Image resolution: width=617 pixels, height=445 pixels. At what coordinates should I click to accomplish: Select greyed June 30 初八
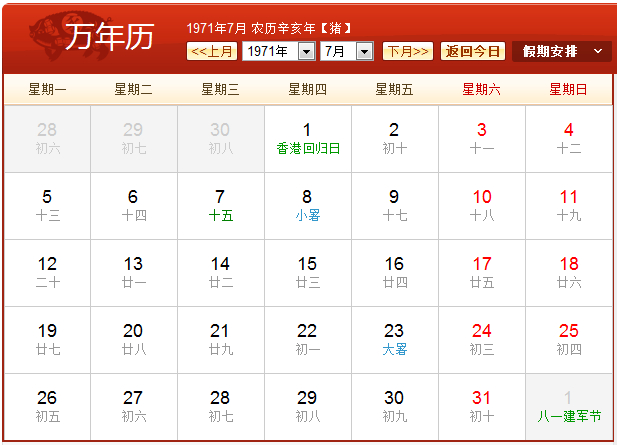click(x=221, y=139)
